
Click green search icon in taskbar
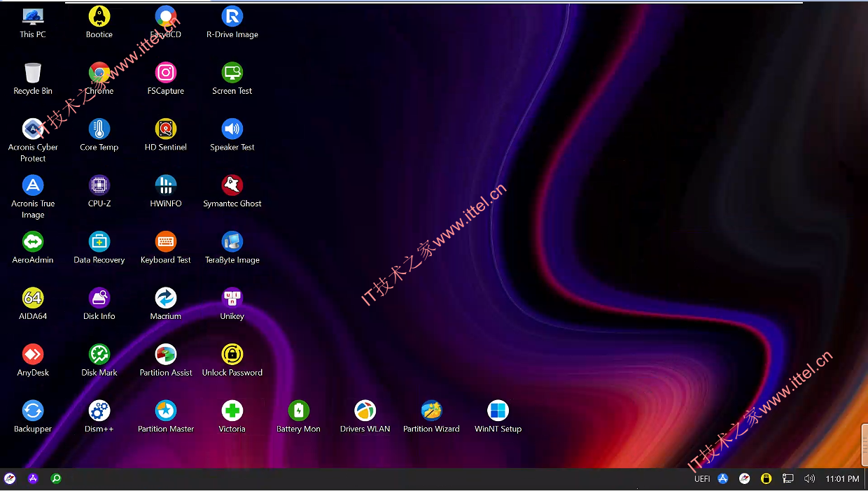pos(56,479)
